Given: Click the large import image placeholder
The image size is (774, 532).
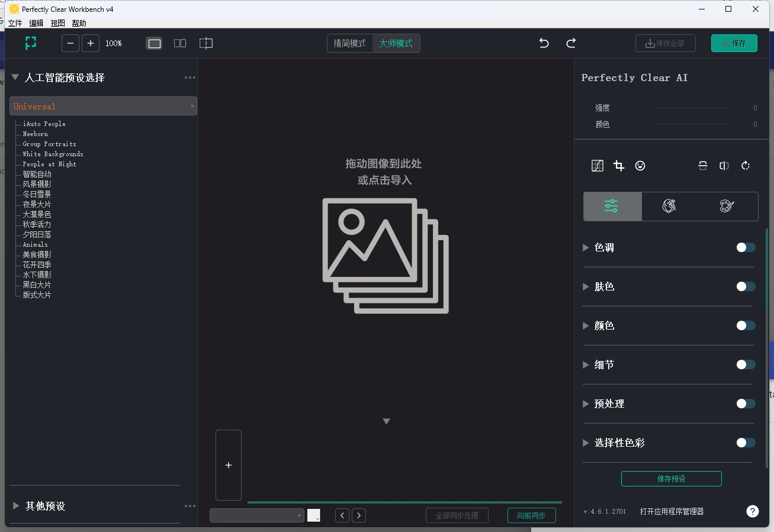Looking at the screenshot, I should (x=386, y=256).
